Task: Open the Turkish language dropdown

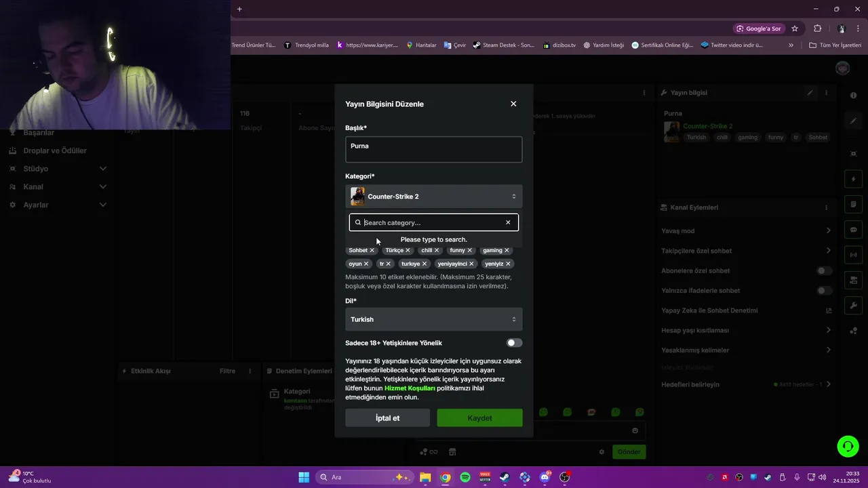Action: pos(434,319)
